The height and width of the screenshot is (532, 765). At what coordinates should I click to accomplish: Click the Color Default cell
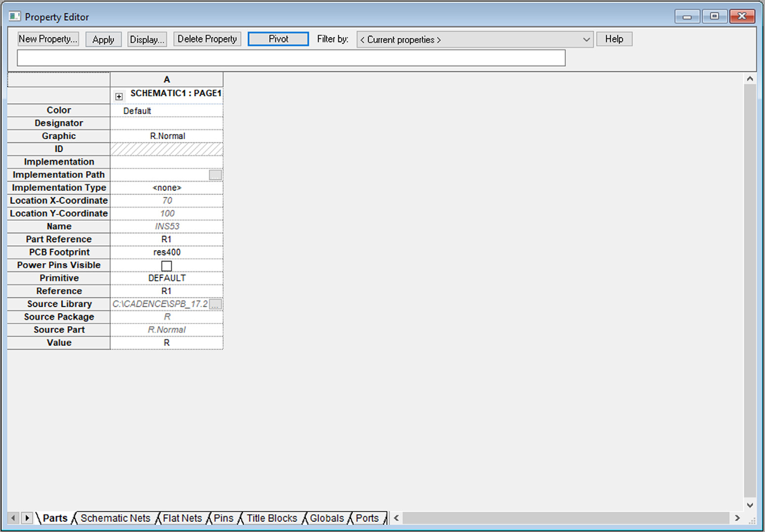point(167,111)
